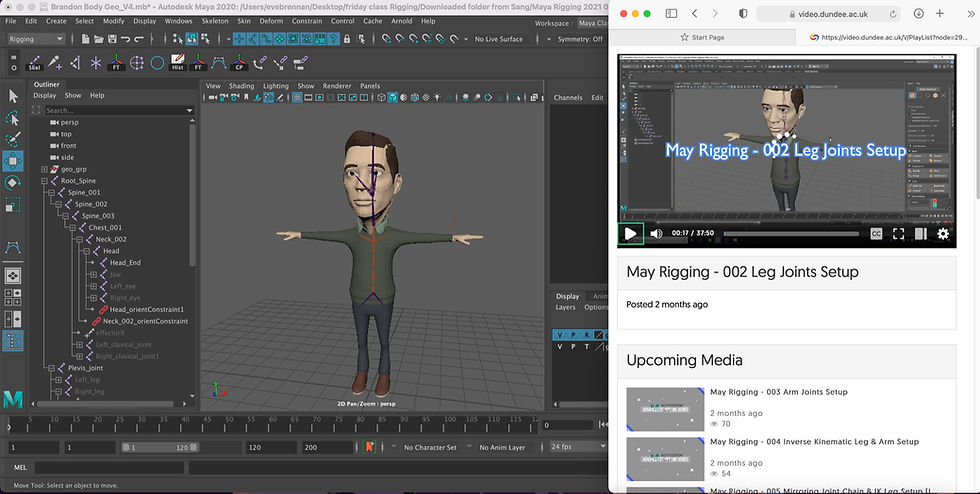
Task: Click the Hist shelf icon
Action: [178, 63]
